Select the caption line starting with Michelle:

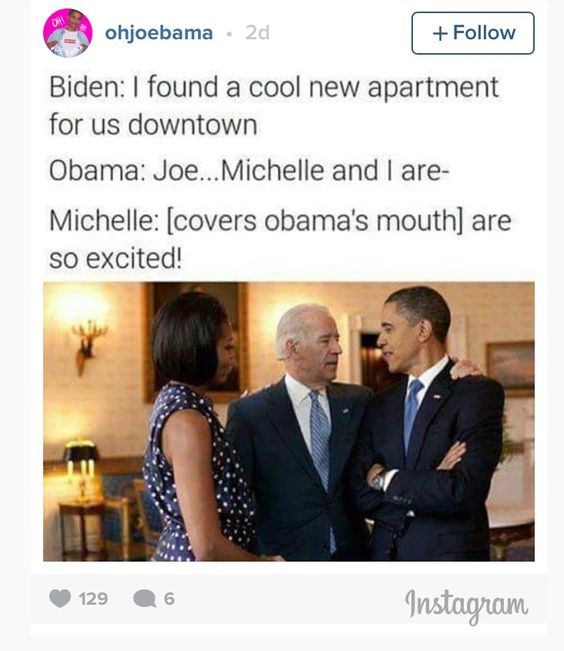pyautogui.click(x=280, y=220)
